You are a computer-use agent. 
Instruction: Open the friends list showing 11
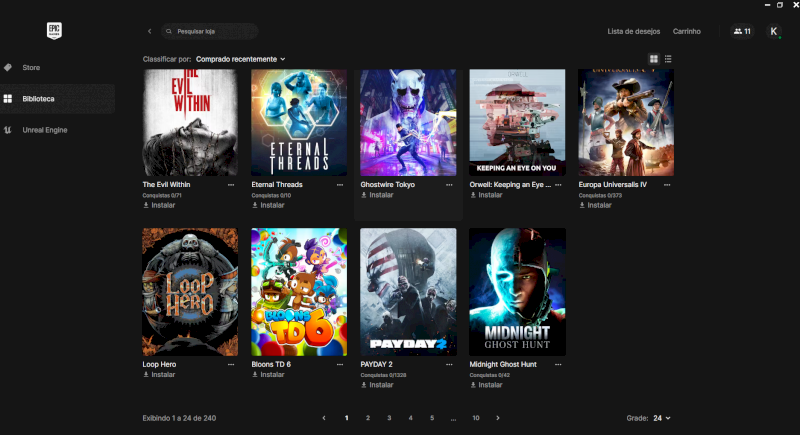(742, 31)
